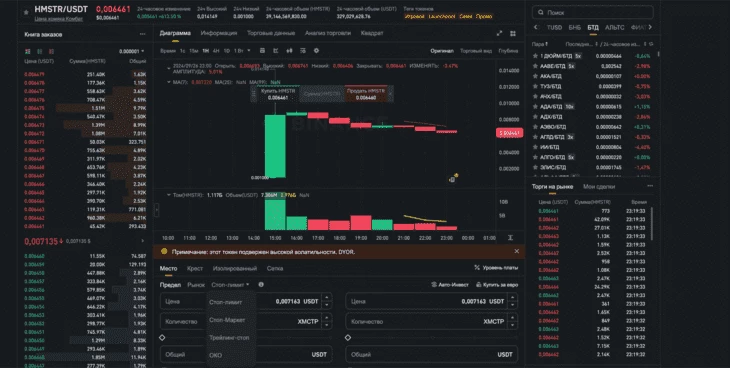
Task: Close the volatility warning banner
Action: coord(516,251)
